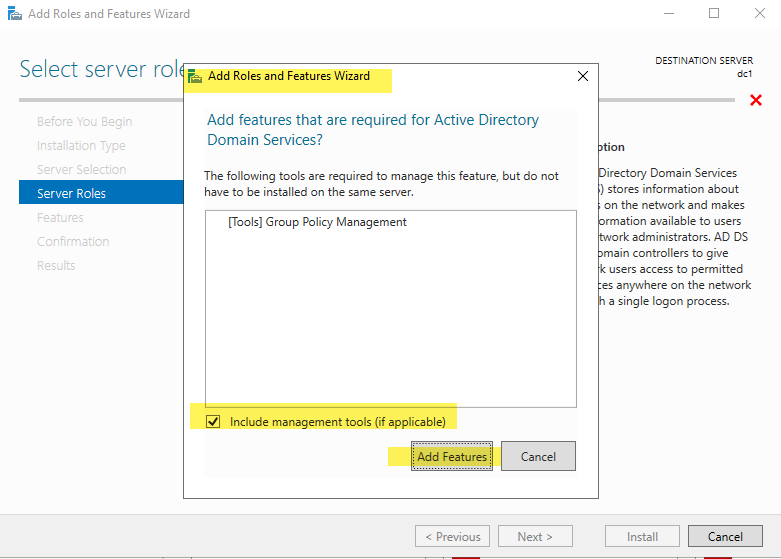781x559 pixels.
Task: Close the main wizard window
Action: [x=759, y=13]
